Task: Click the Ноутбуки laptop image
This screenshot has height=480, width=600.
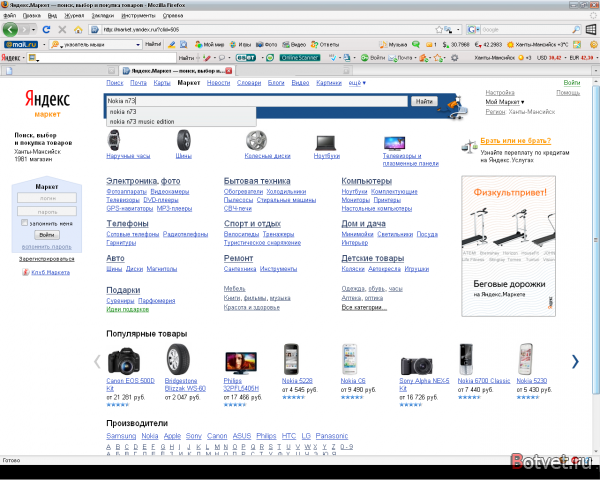Action: (326, 143)
